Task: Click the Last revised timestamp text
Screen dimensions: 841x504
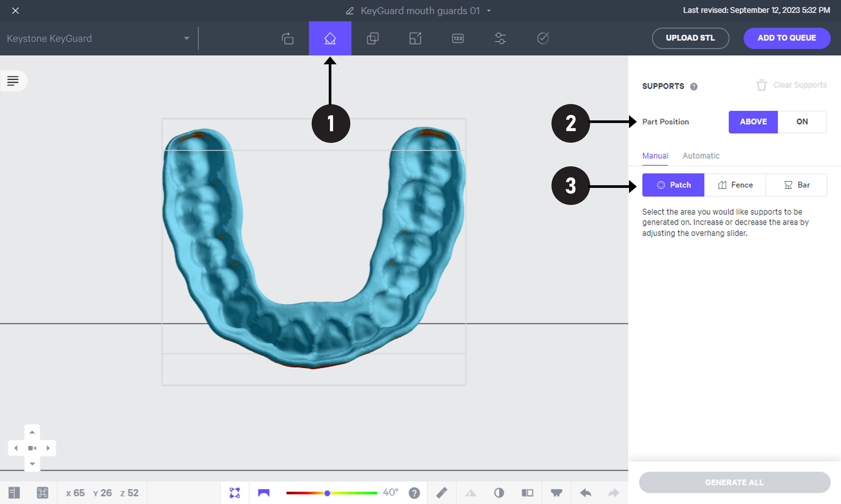Action: pos(756,10)
